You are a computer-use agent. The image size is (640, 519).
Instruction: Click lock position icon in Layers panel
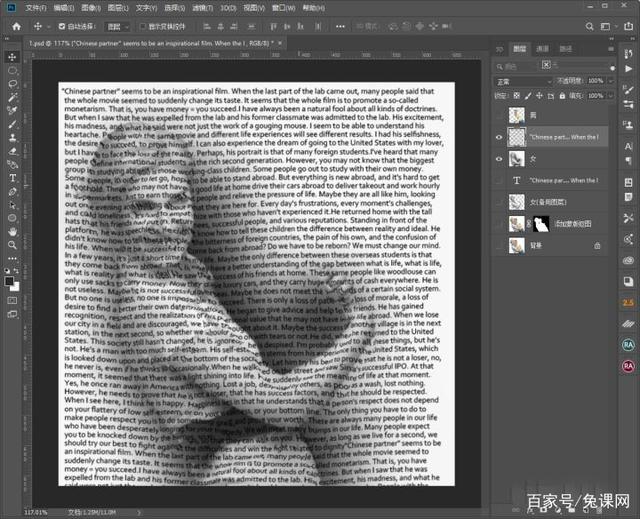(x=539, y=96)
